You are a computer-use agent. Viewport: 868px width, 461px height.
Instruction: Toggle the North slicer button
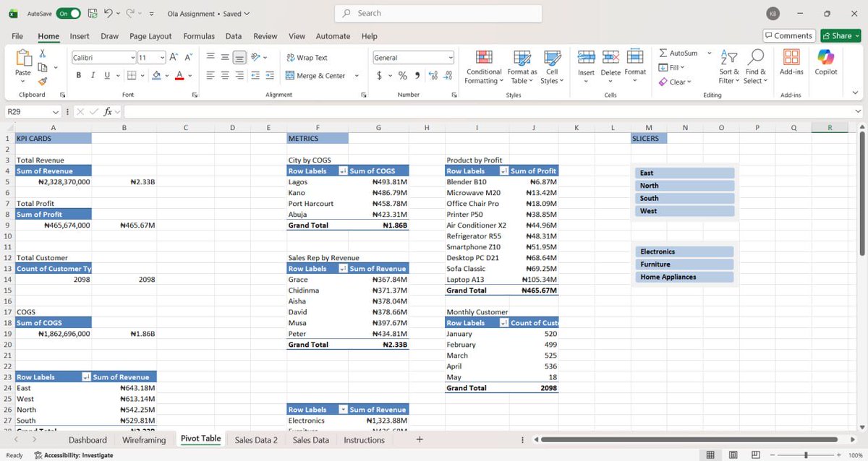(x=684, y=186)
